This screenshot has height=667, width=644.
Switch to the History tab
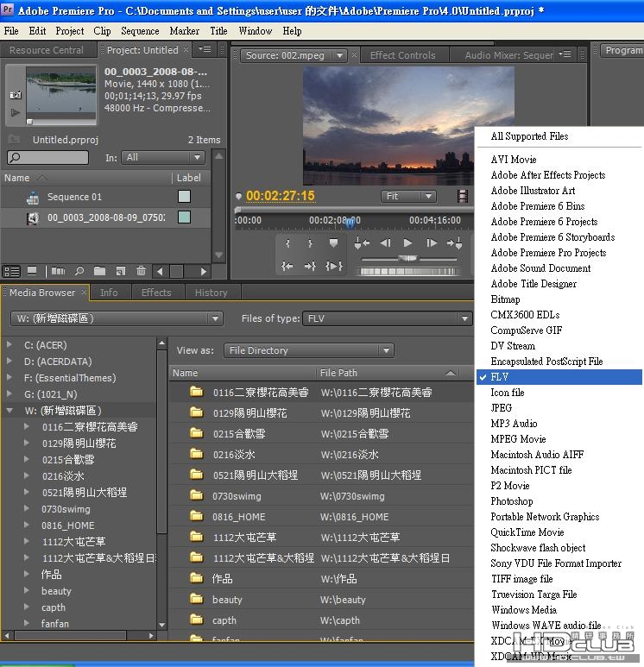click(x=212, y=293)
